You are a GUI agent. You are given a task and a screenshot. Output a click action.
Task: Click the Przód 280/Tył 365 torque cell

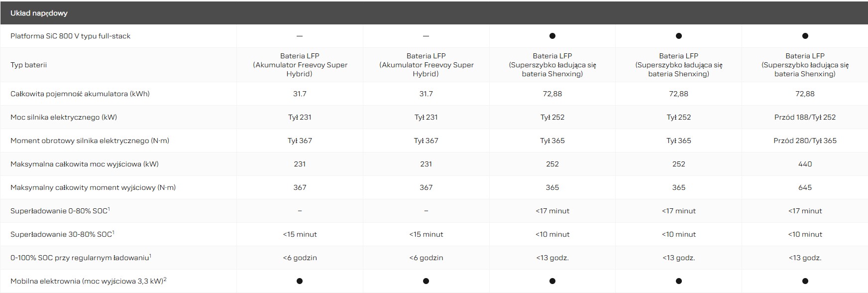(805, 141)
